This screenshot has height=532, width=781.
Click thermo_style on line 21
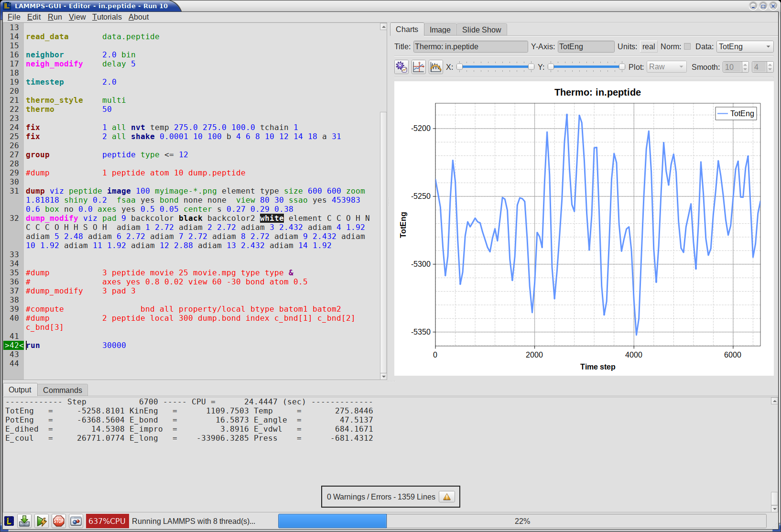(54, 100)
